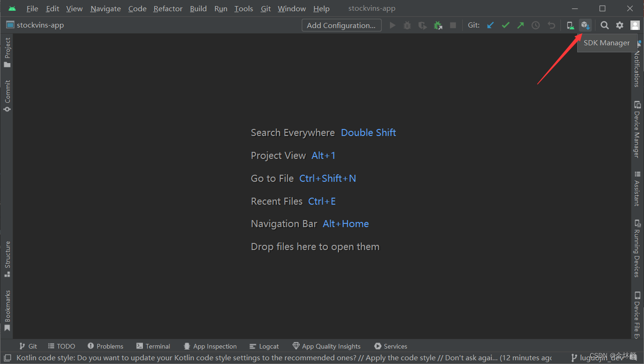The width and height of the screenshot is (644, 364).
Task: Open the Add Configuration dropdown
Action: [x=341, y=25]
